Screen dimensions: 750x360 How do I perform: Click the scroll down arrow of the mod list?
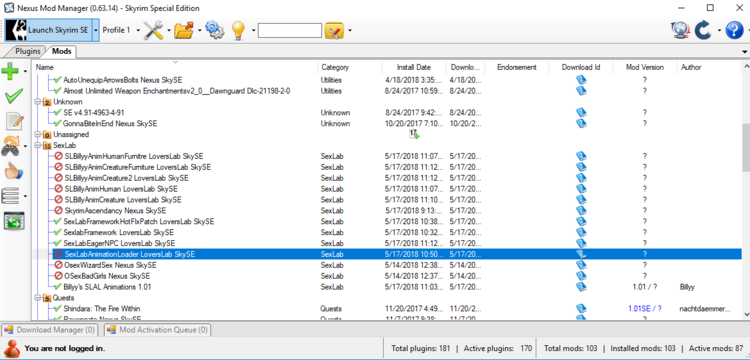tap(746, 314)
